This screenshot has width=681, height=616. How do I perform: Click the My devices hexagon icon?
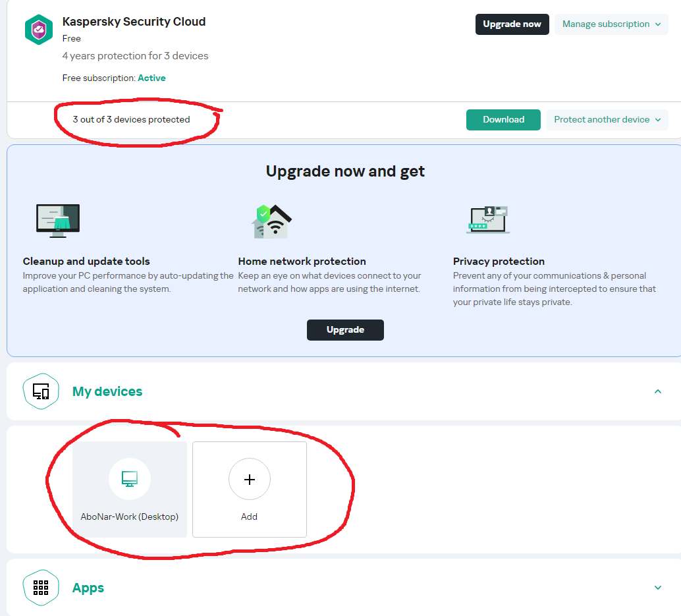pos(41,391)
